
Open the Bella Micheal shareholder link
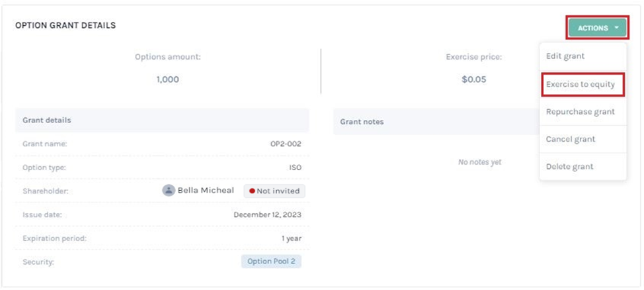point(206,191)
